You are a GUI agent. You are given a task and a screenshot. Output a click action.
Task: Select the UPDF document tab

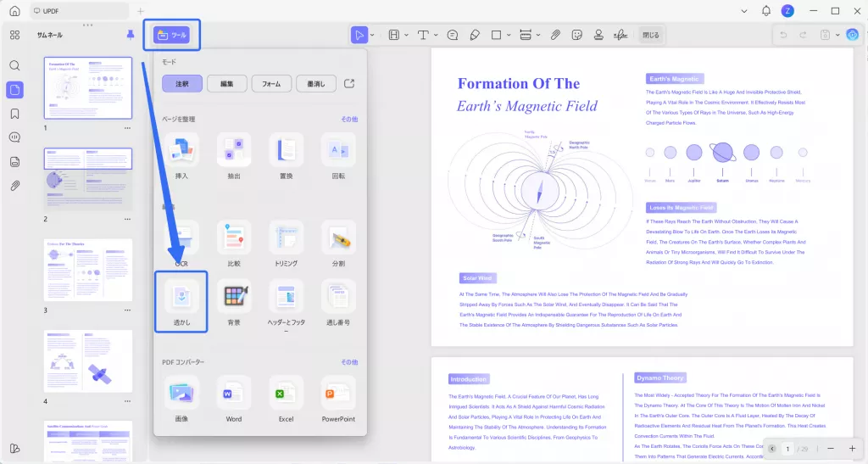coord(79,10)
